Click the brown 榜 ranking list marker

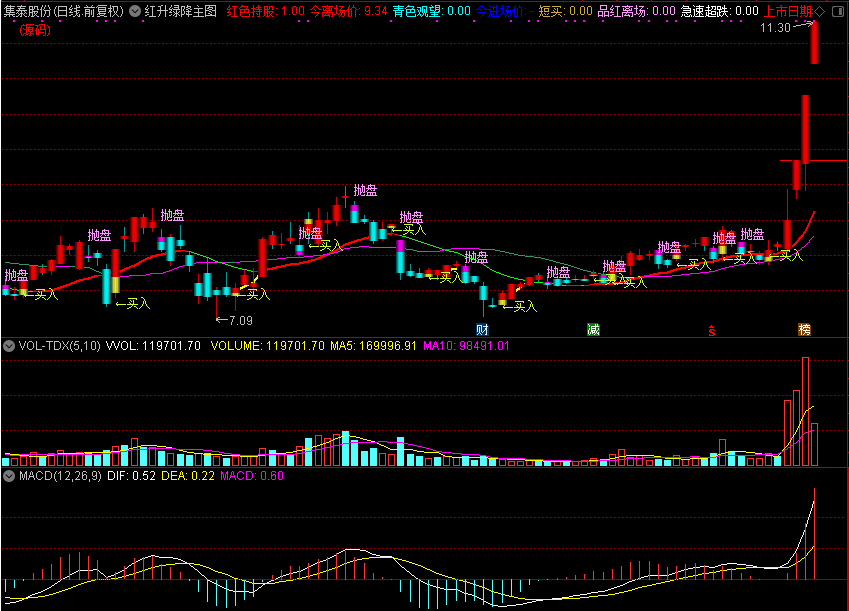(x=805, y=329)
